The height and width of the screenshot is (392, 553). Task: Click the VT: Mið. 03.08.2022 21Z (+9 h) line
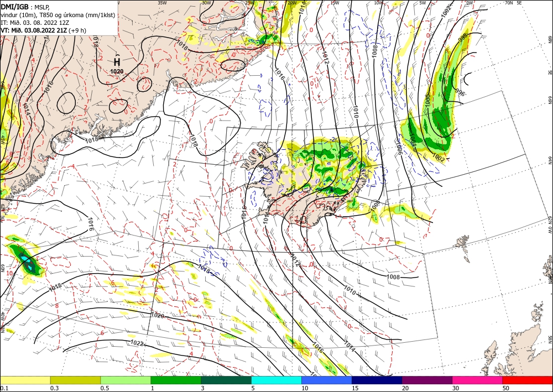[43, 30]
